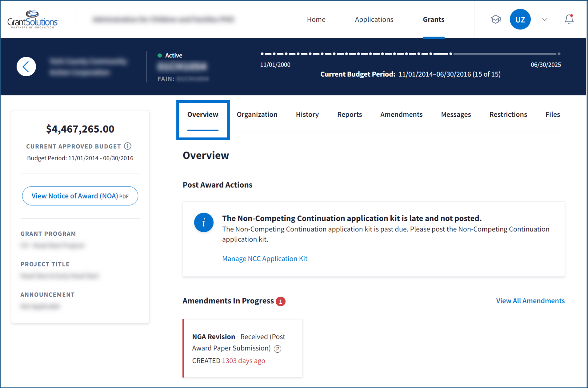Viewport: 588px width, 388px height.
Task: Open the NGA Revision amendment card
Action: [x=242, y=348]
